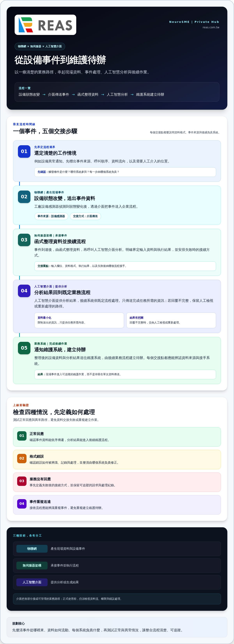Click timeline step badge 03 '函式整理資料'
This screenshot has height=644, width=234.
point(24,240)
